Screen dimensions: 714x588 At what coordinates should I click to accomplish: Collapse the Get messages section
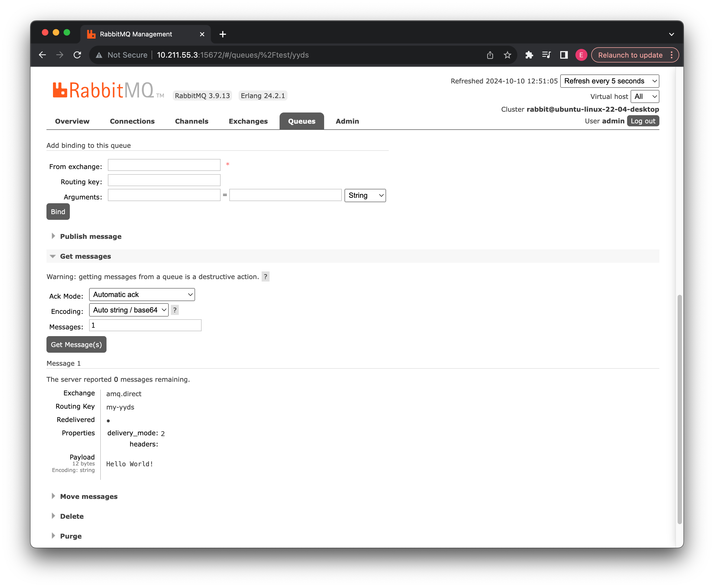point(85,257)
